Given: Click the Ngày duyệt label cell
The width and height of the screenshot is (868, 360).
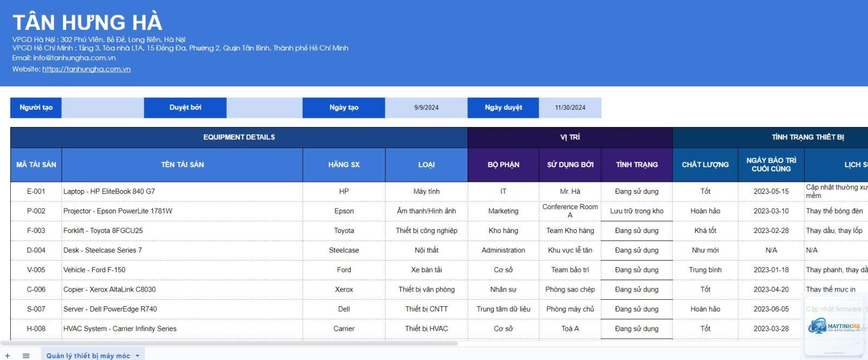Looking at the screenshot, I should coord(503,108).
